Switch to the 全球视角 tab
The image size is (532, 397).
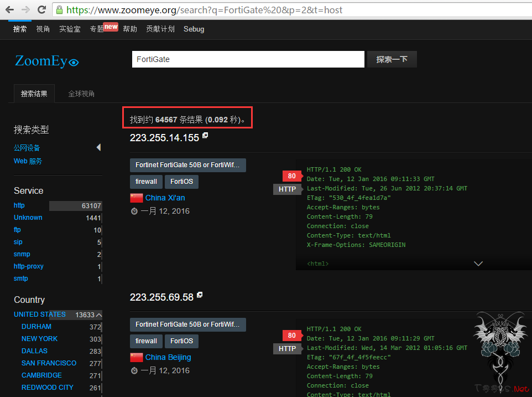click(81, 94)
